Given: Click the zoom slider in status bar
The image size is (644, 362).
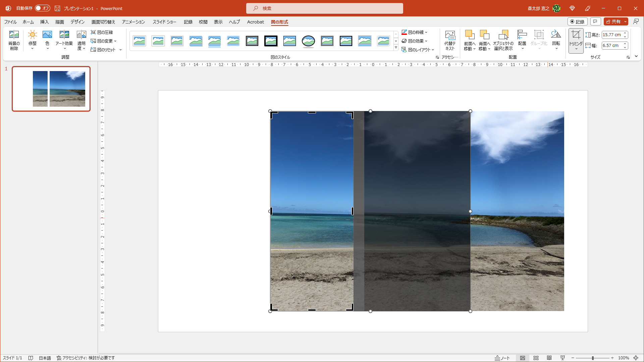Looking at the screenshot, I should pos(593,358).
